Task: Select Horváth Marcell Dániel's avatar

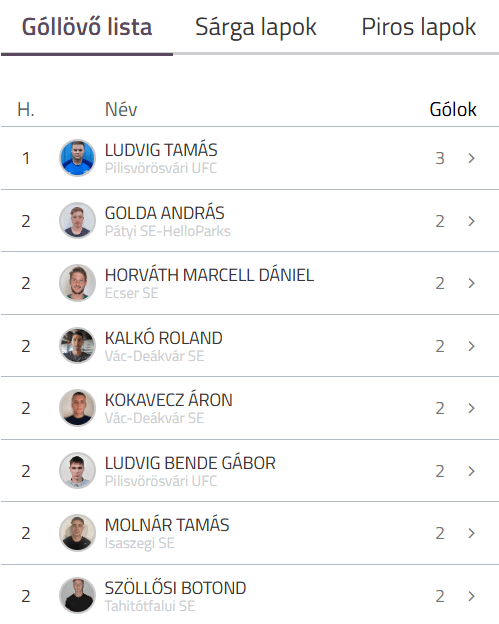Action: [x=77, y=283]
